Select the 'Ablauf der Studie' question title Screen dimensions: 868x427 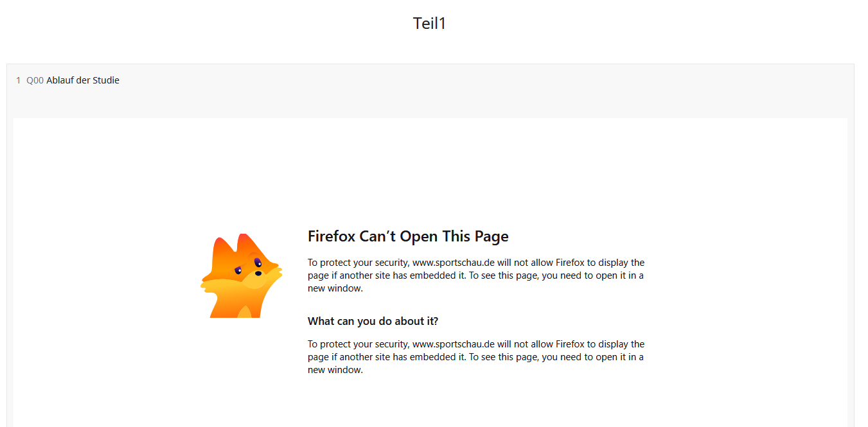pos(83,80)
